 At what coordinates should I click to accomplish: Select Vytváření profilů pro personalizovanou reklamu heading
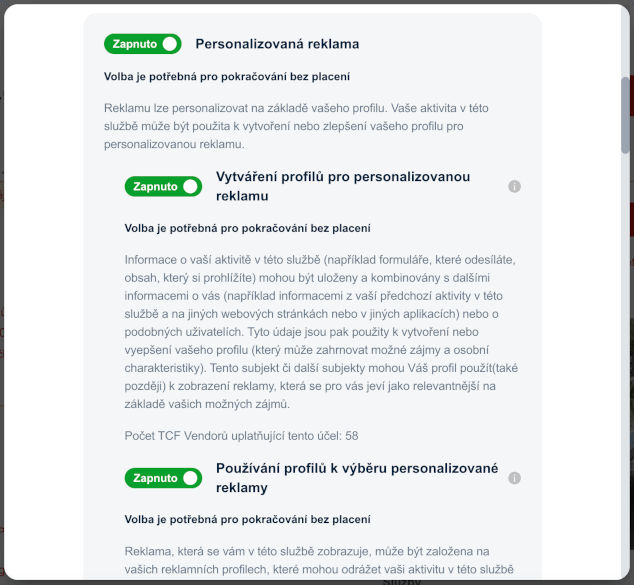pyautogui.click(x=343, y=186)
